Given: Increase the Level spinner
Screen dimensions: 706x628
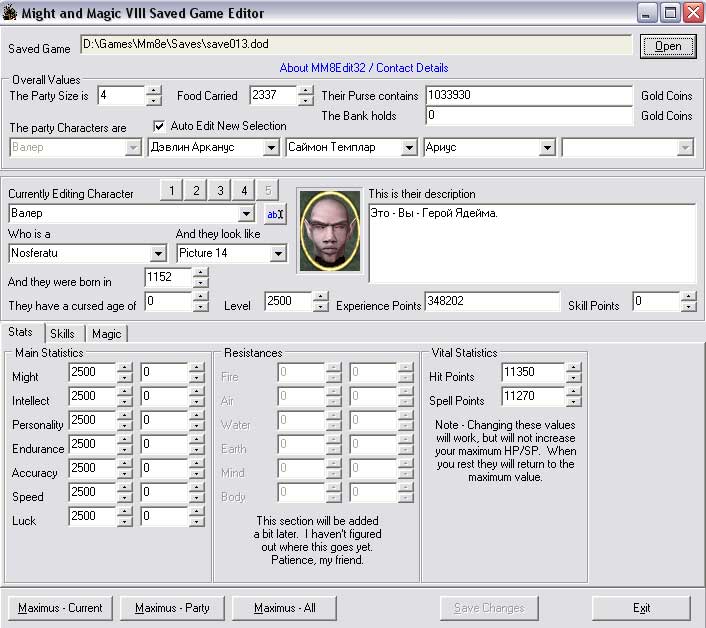Looking at the screenshot, I should [320, 296].
